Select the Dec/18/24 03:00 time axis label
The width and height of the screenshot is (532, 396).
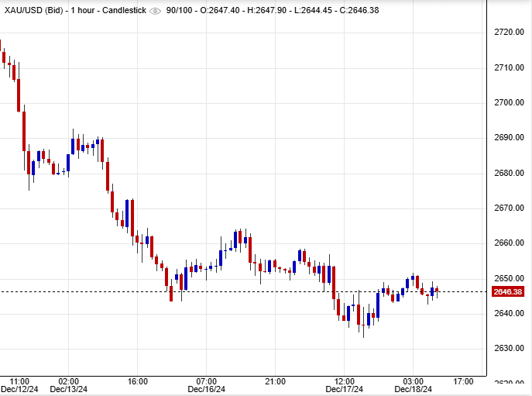pyautogui.click(x=413, y=385)
